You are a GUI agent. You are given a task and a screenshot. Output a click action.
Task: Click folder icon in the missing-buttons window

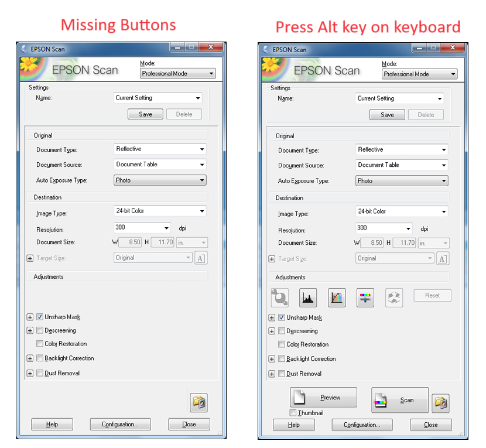[198, 402]
